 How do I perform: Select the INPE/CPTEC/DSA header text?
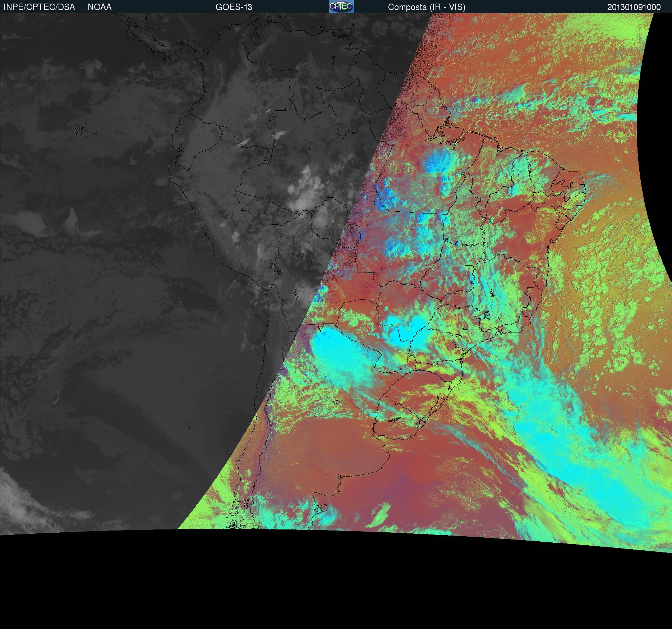[39, 7]
